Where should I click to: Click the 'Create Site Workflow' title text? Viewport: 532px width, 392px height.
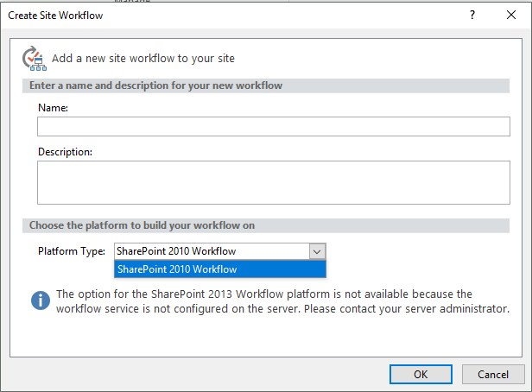[55, 16]
